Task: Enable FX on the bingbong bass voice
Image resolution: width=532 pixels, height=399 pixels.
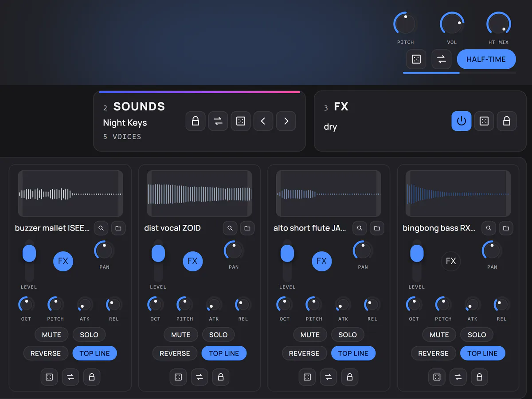Action: [451, 261]
